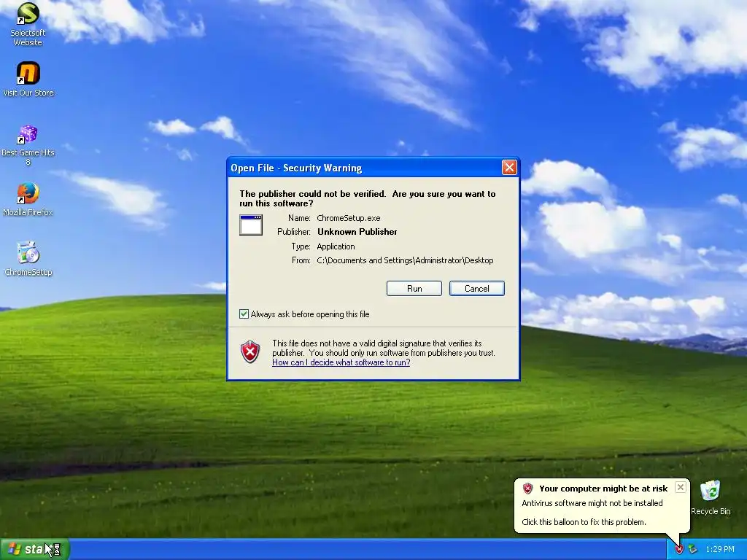
Task: Select the Best Game Hits 8 icon
Action: coord(28,145)
